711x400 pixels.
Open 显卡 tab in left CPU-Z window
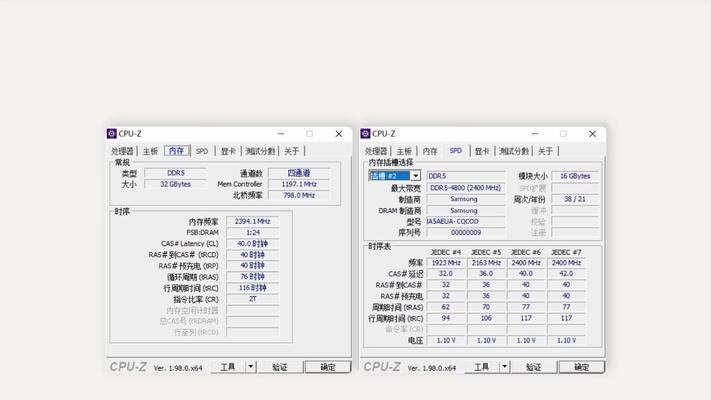(x=228, y=151)
